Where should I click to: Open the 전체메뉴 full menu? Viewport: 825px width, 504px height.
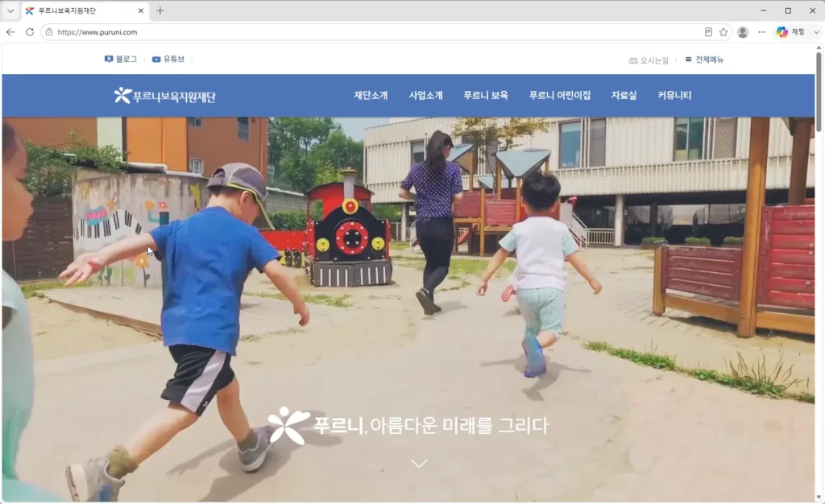[704, 60]
